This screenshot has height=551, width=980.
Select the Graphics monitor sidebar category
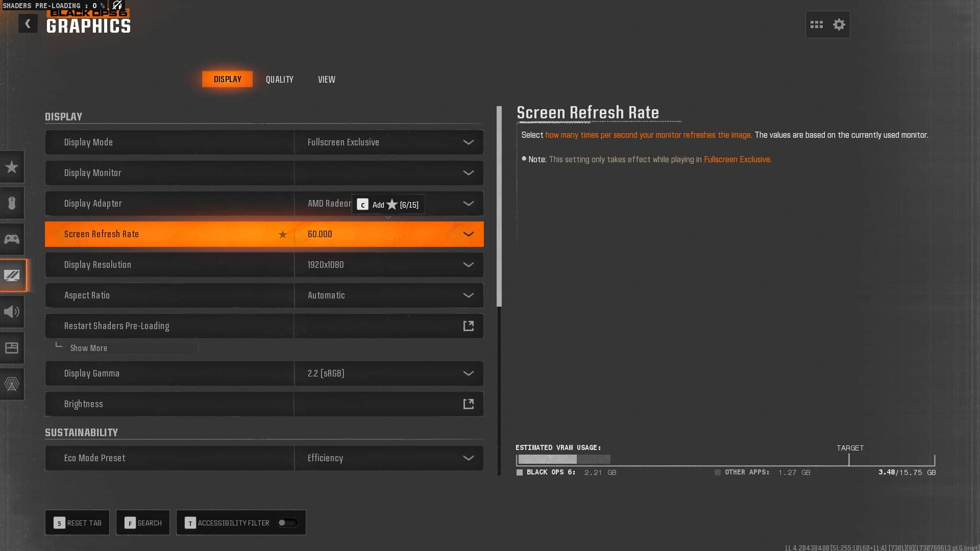12,275
